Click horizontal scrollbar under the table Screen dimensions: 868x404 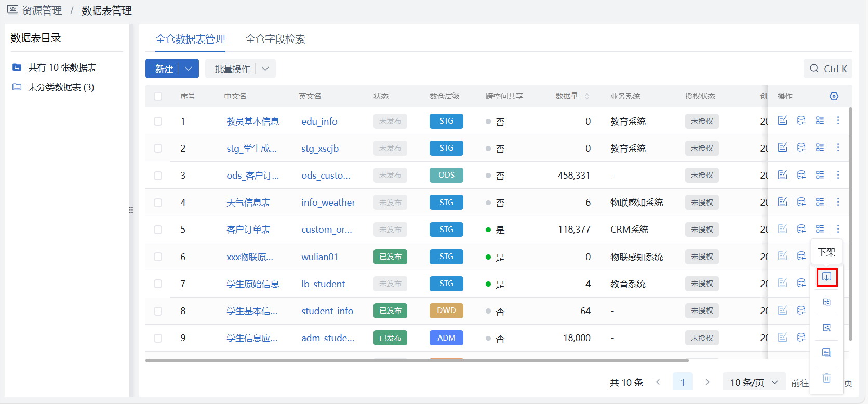[417, 360]
